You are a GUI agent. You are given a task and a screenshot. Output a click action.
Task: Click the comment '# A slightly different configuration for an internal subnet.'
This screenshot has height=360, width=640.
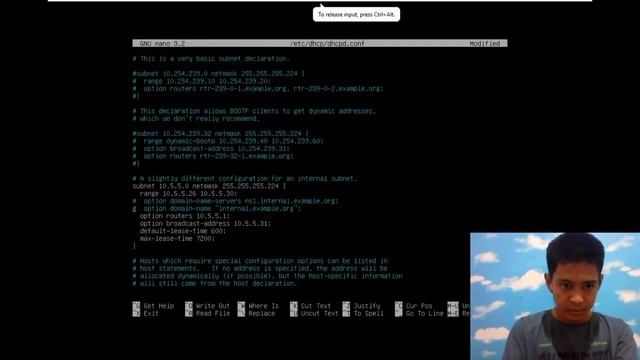pyautogui.click(x=245, y=179)
